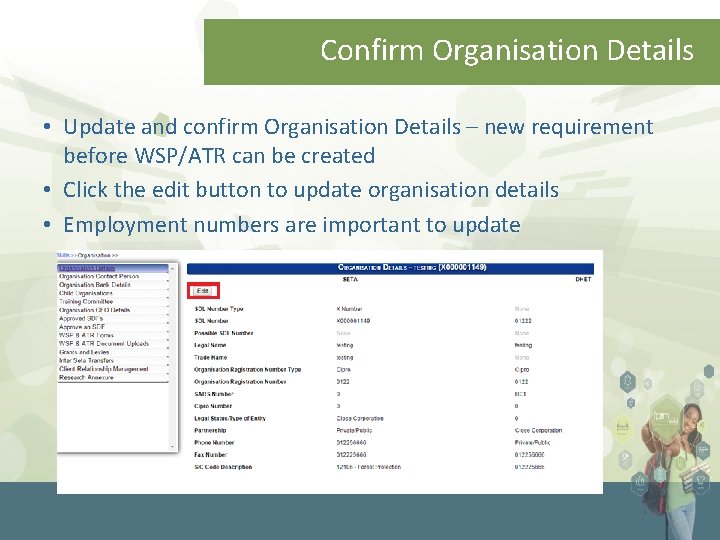Open the Organisation Bank Details menu item

pyautogui.click(x=95, y=285)
